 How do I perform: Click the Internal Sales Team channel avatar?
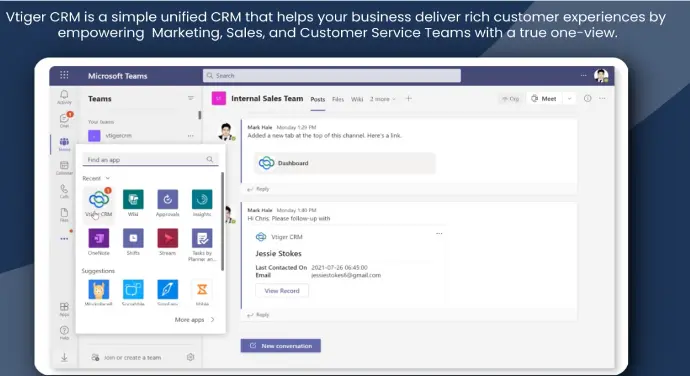pos(219,98)
